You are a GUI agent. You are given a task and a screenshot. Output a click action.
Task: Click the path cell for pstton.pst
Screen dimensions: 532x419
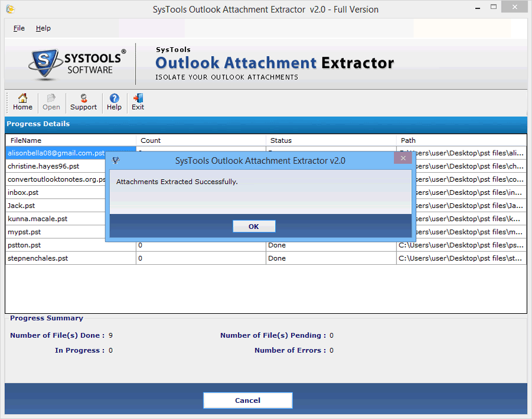coord(461,245)
